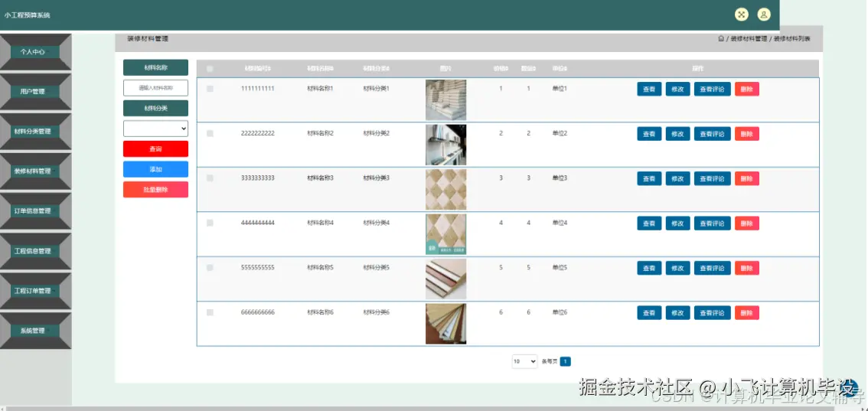Click the blue 添加 add button
Image resolution: width=868 pixels, height=411 pixels.
click(x=155, y=169)
